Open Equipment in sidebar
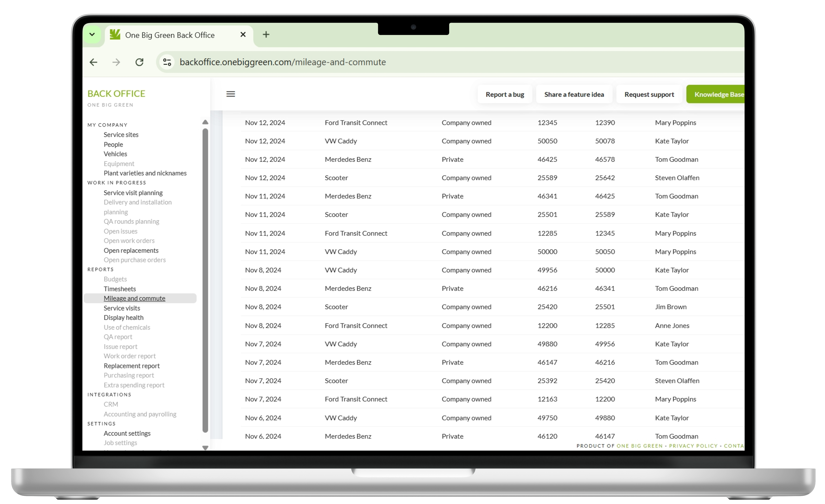 [x=119, y=164]
